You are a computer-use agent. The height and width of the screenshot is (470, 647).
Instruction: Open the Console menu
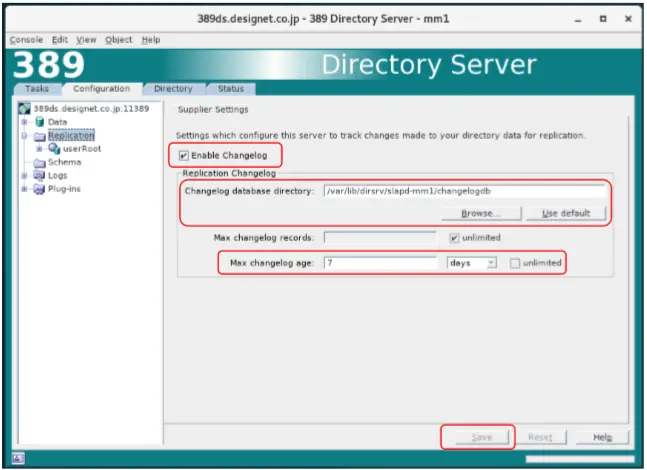coord(26,40)
